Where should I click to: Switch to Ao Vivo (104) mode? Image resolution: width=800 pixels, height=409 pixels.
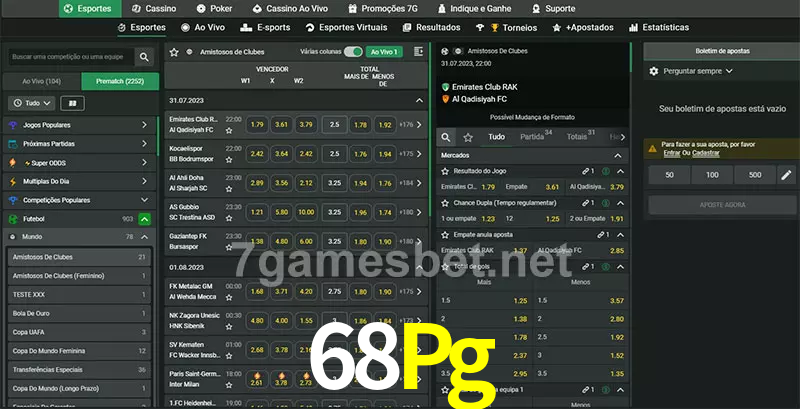tap(41, 80)
